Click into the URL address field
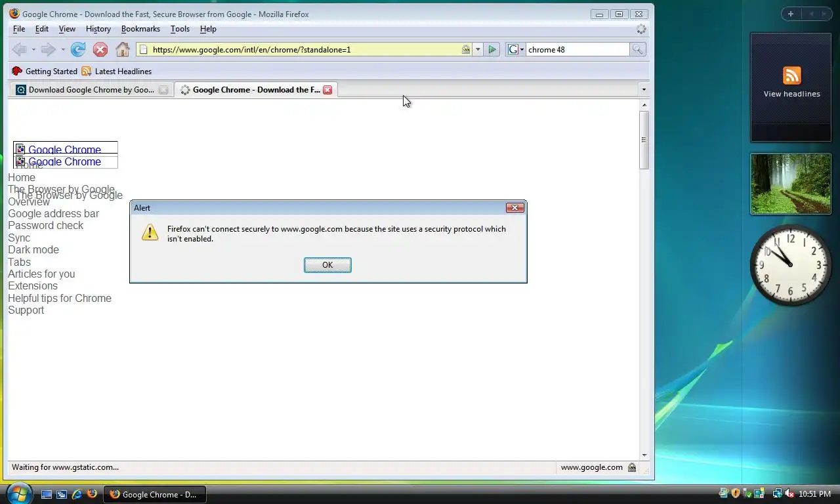 pyautogui.click(x=305, y=49)
